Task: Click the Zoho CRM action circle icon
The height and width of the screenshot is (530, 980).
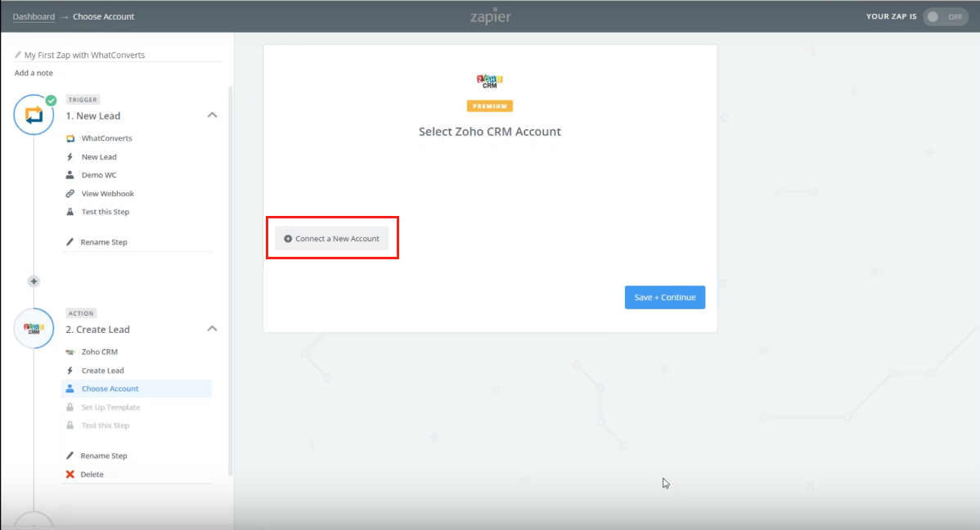Action: pos(34,328)
